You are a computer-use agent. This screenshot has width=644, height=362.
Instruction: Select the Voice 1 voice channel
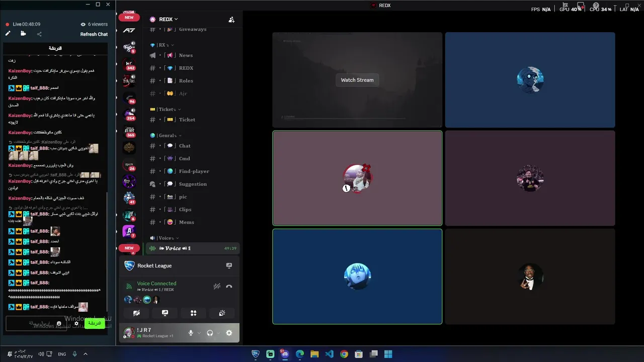(x=193, y=248)
